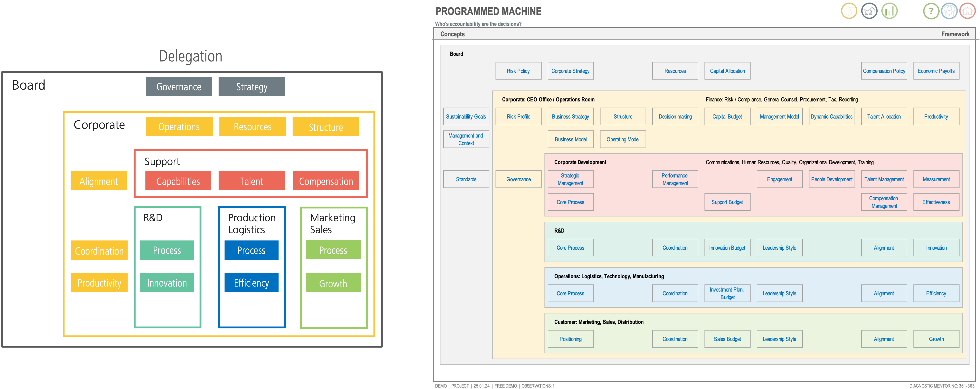Click the Capital Budget box

point(727,116)
